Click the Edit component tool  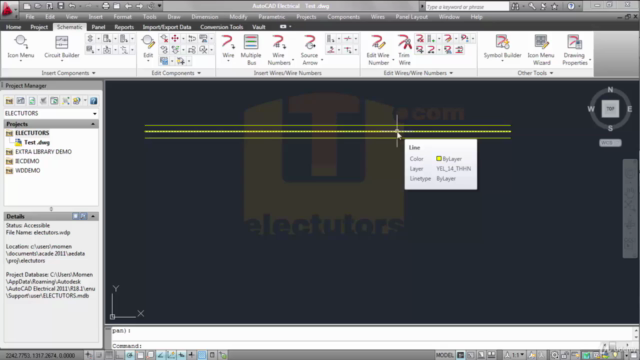148,47
